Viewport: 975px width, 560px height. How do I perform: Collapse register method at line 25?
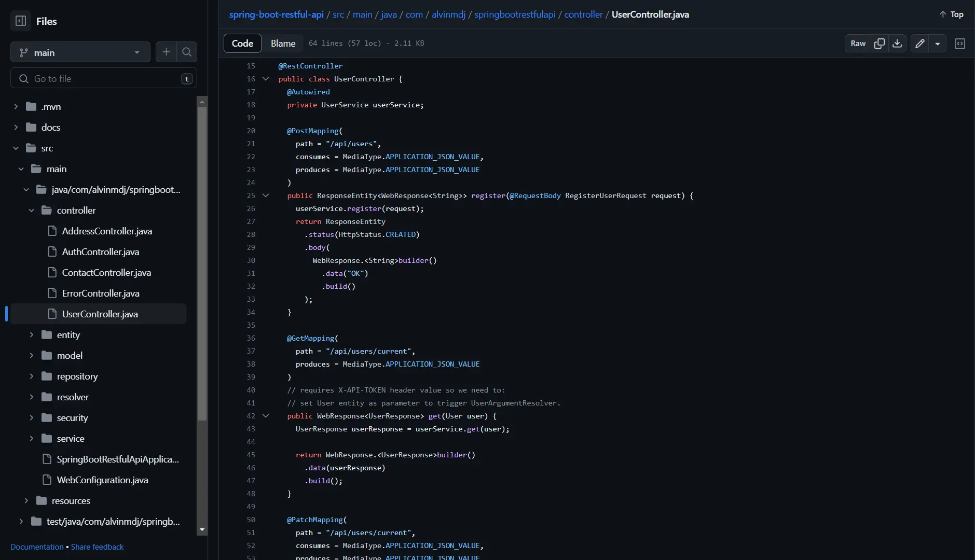pyautogui.click(x=266, y=195)
